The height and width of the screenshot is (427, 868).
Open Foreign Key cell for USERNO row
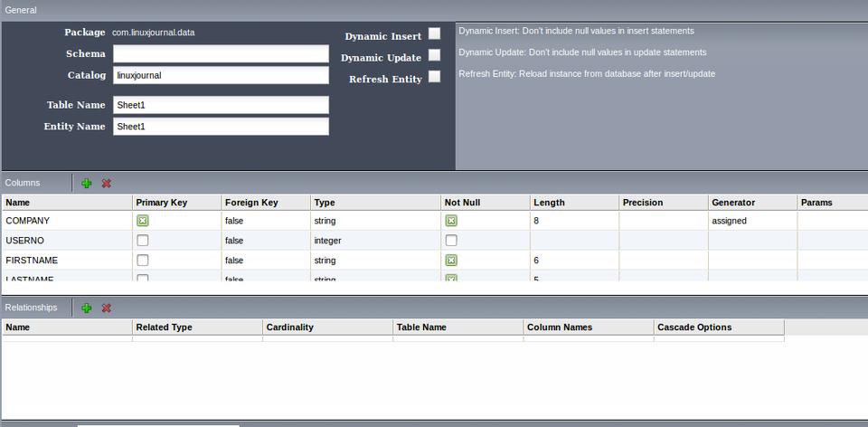(265, 241)
